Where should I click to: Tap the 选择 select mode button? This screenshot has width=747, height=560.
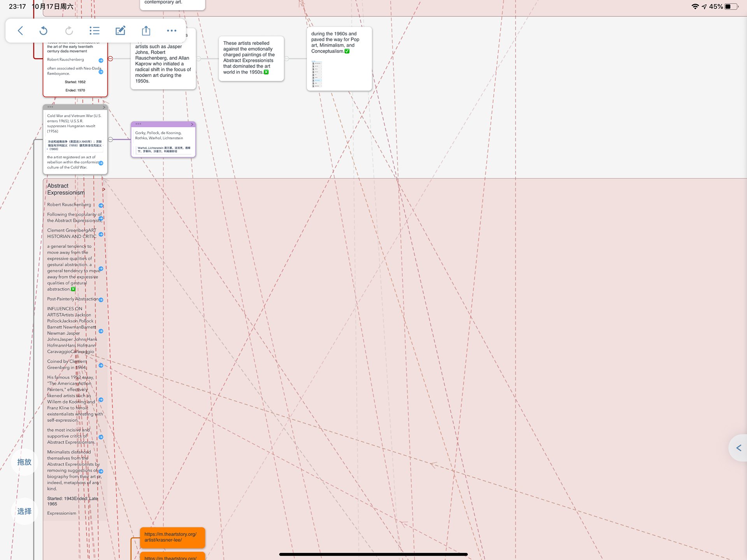coord(24,511)
